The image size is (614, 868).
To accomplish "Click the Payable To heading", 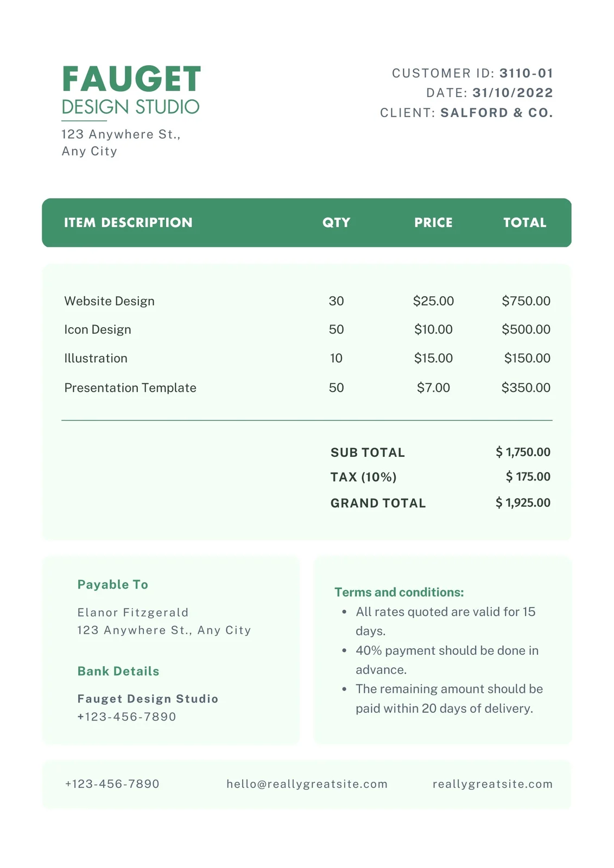I will (112, 584).
